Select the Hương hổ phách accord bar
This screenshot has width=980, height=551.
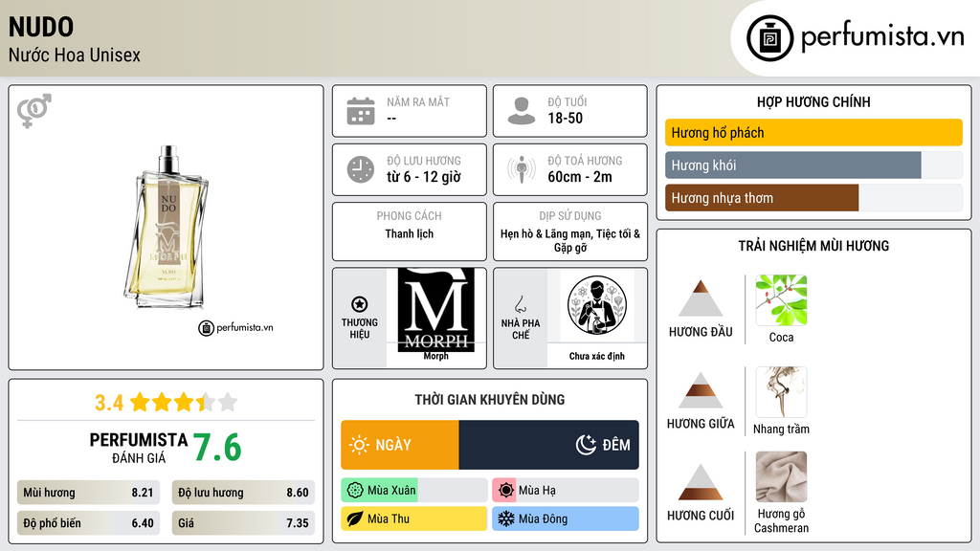813,132
